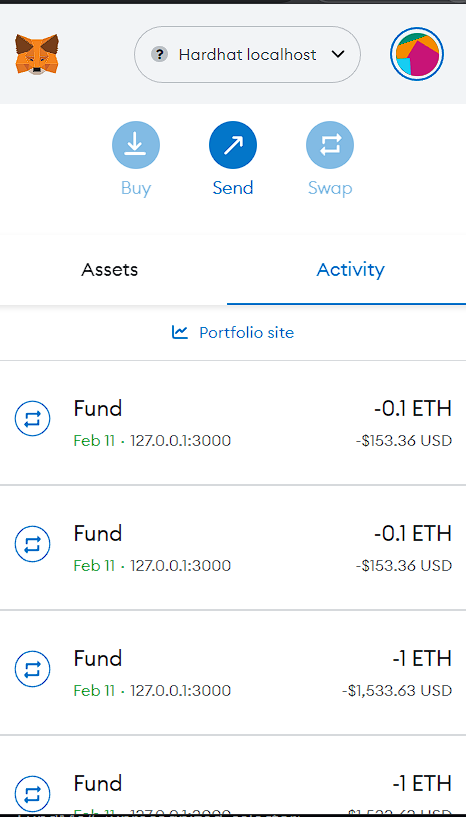Open the account avatar menu
The width and height of the screenshot is (466, 817).
[x=416, y=54]
